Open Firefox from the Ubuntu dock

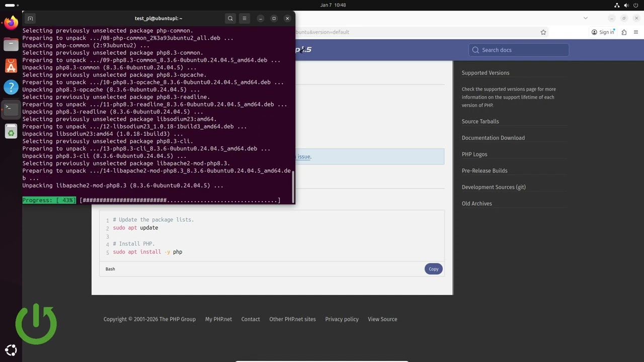pos(11,23)
